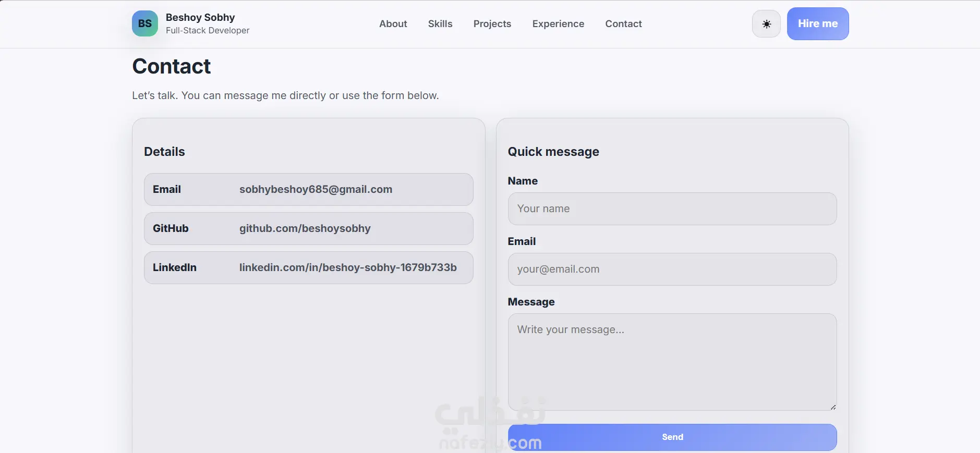Send the quick message
The width and height of the screenshot is (980, 453).
tap(672, 437)
